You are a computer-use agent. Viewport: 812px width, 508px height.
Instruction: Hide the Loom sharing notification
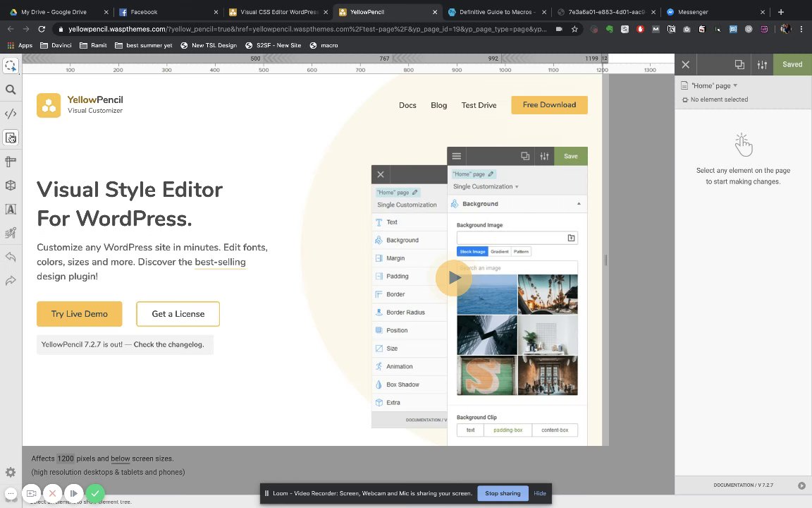click(540, 493)
